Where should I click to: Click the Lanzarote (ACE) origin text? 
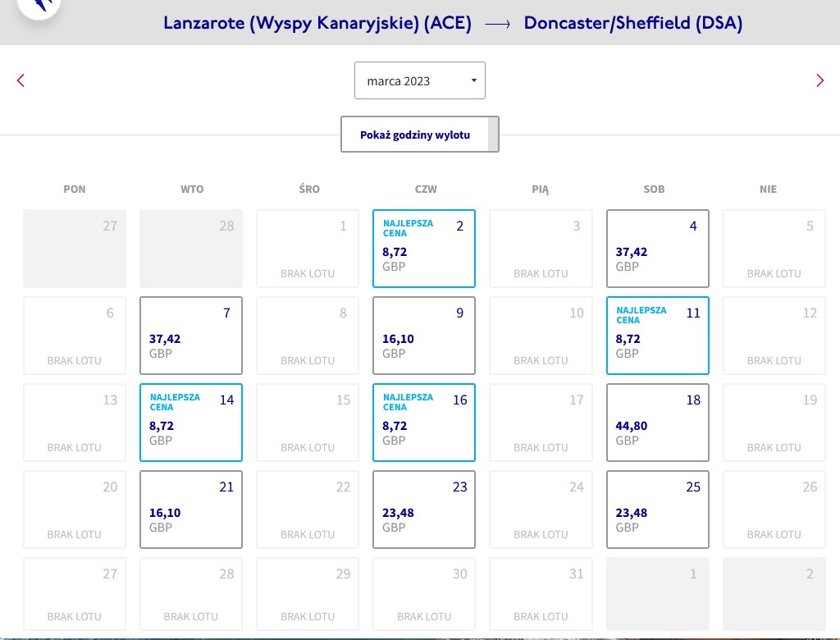[317, 23]
